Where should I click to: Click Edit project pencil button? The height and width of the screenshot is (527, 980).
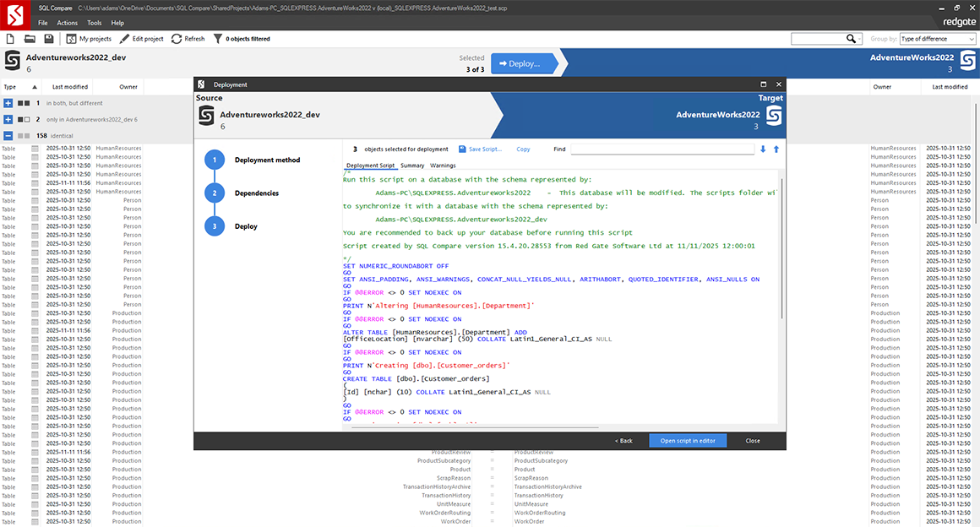142,39
